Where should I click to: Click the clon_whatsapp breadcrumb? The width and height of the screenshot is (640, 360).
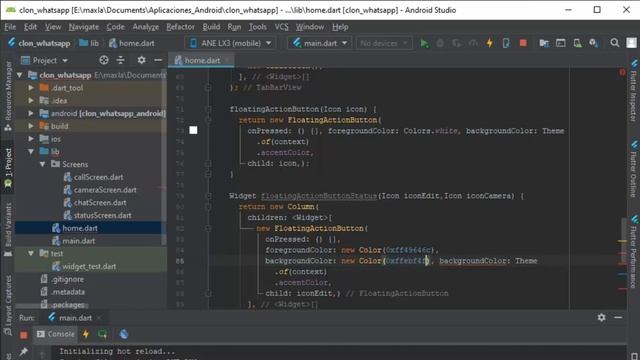tap(39, 43)
